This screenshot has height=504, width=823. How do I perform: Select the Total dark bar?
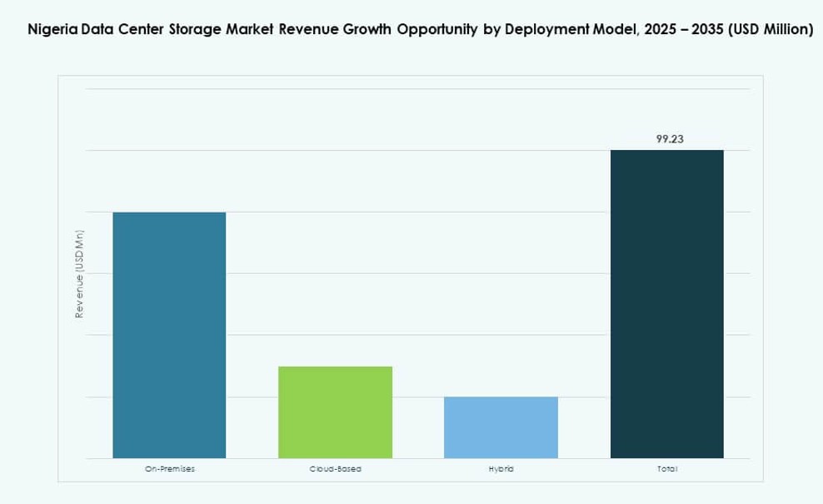point(667,304)
